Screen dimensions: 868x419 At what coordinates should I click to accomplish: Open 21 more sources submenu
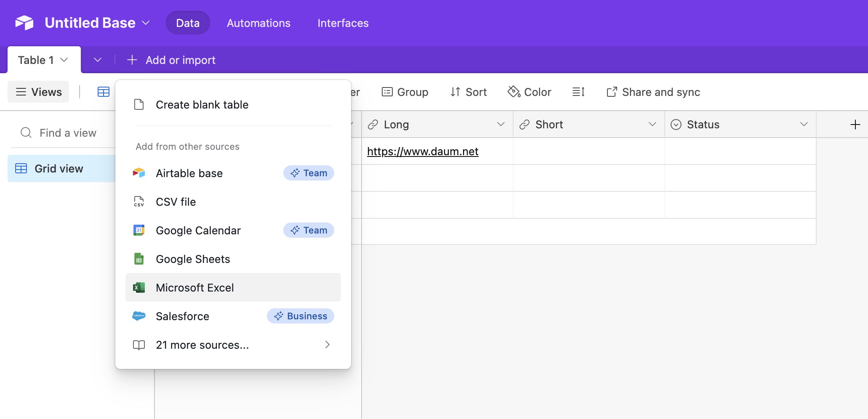[233, 345]
